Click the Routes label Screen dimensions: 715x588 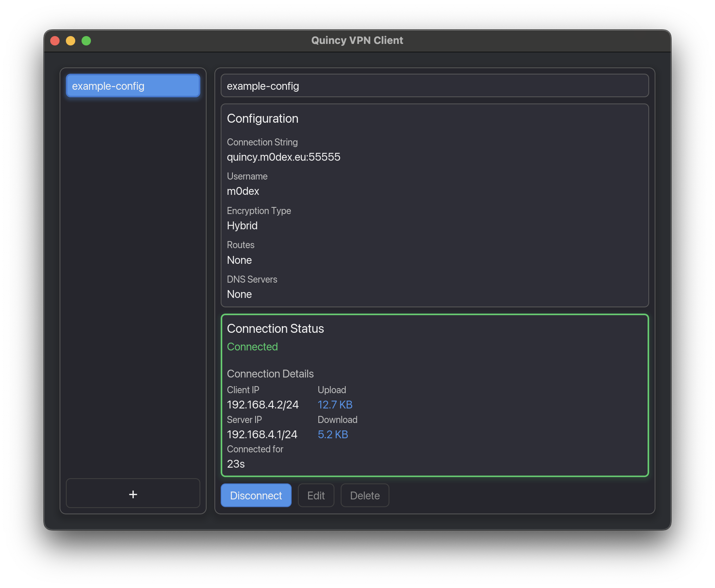[x=241, y=245]
